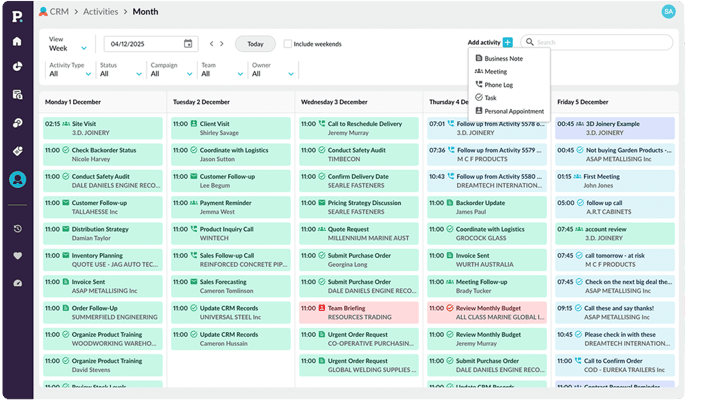Open the Owner filter dropdown
This screenshot has width=720, height=400.
tap(274, 73)
